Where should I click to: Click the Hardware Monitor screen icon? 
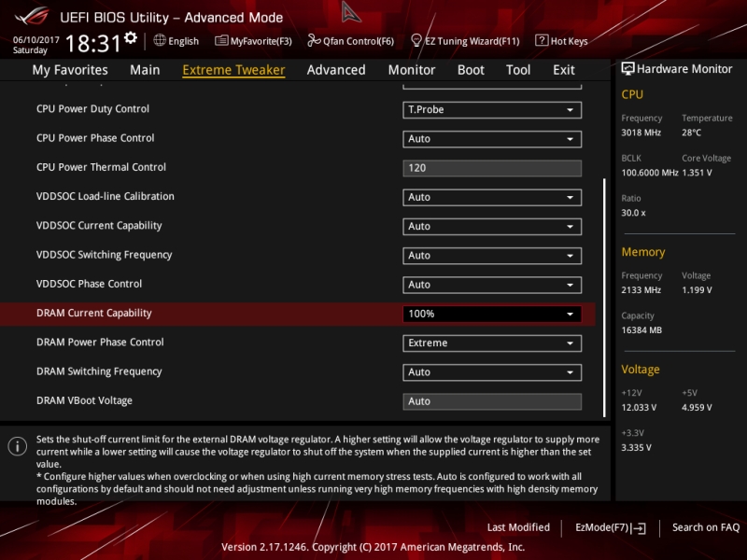[x=627, y=69]
